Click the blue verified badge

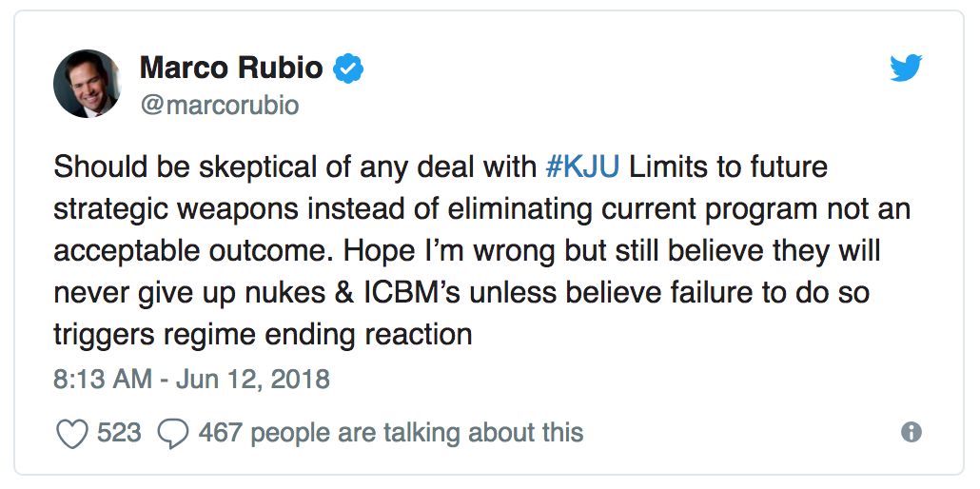(348, 68)
